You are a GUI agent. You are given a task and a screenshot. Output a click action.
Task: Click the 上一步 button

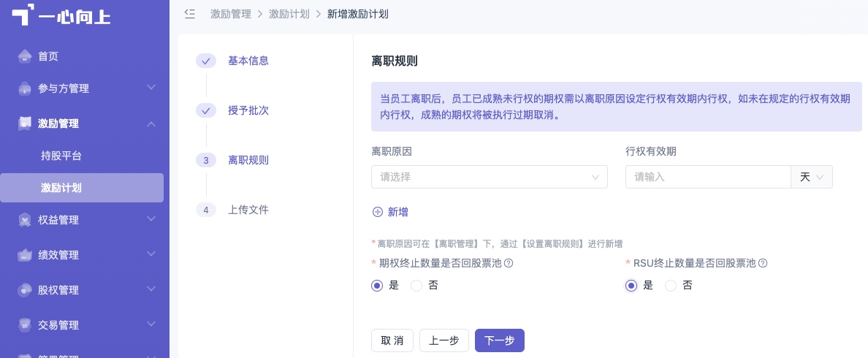[x=444, y=341]
